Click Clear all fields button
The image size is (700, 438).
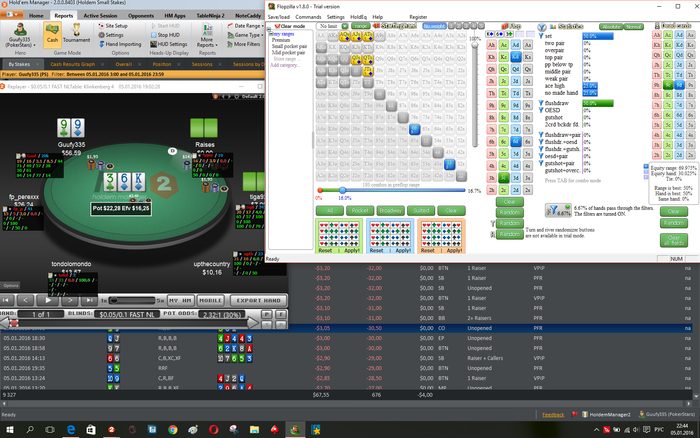674,240
